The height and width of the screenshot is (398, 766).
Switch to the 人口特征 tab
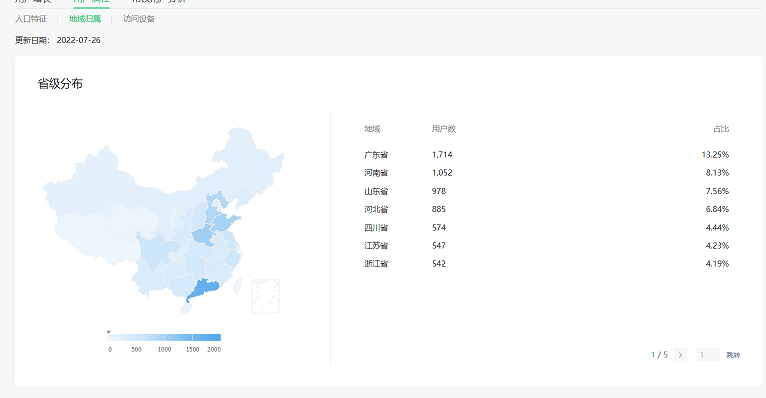[x=31, y=19]
